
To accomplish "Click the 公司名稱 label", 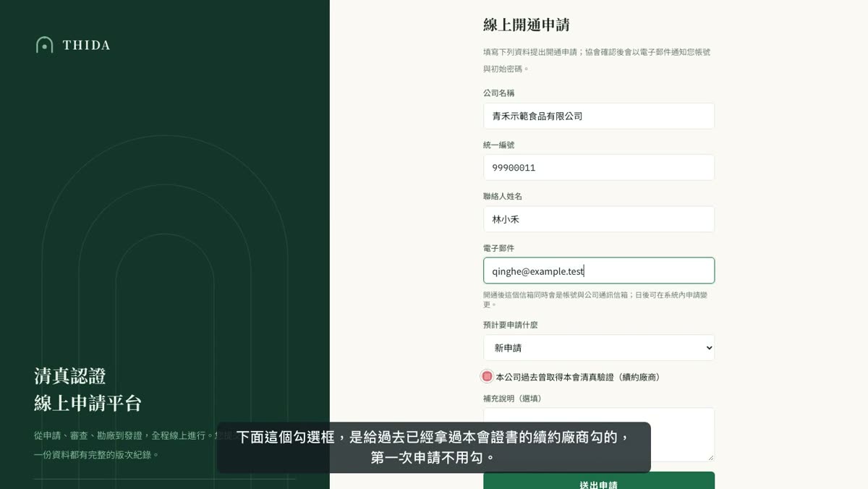I will (x=499, y=93).
